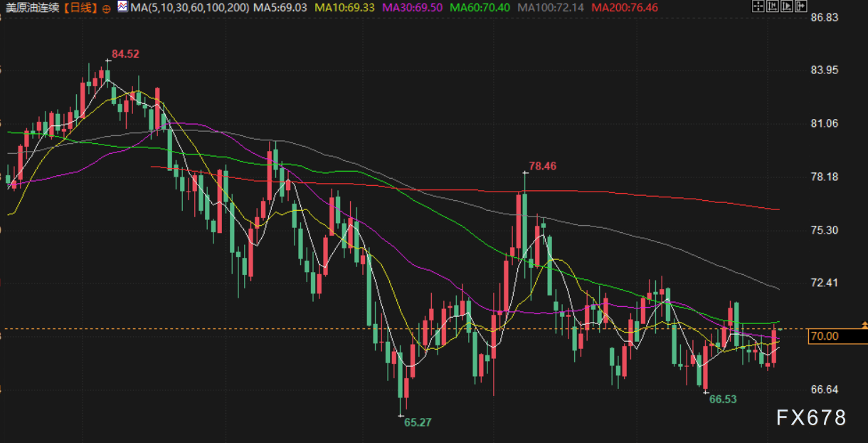This screenshot has height=443, width=868.
Task: Toggle the MA200:76.46 line label
Action: pyautogui.click(x=624, y=7)
